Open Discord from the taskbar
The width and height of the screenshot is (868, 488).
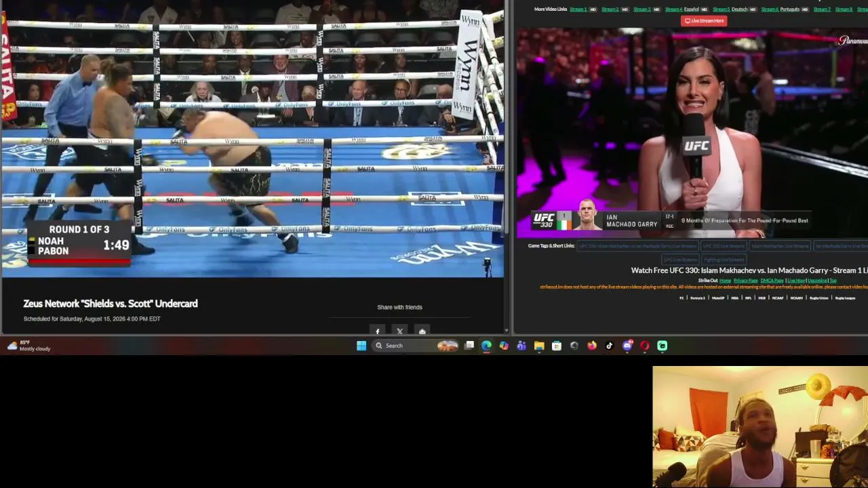tap(627, 346)
